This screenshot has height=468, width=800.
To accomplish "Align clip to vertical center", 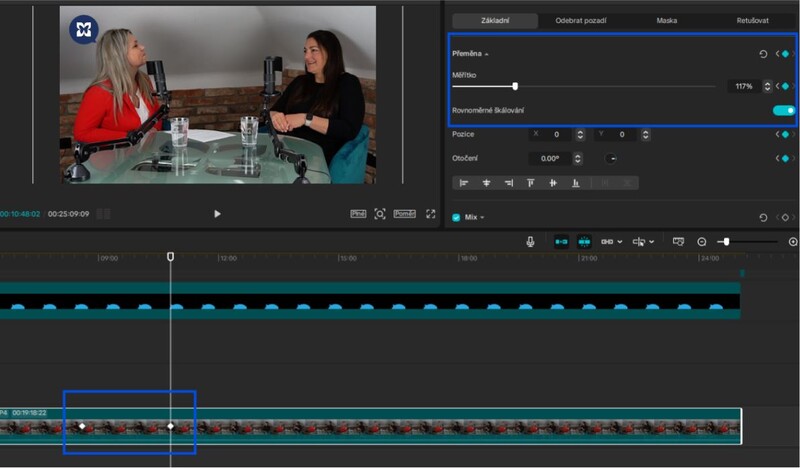I will (x=553, y=183).
